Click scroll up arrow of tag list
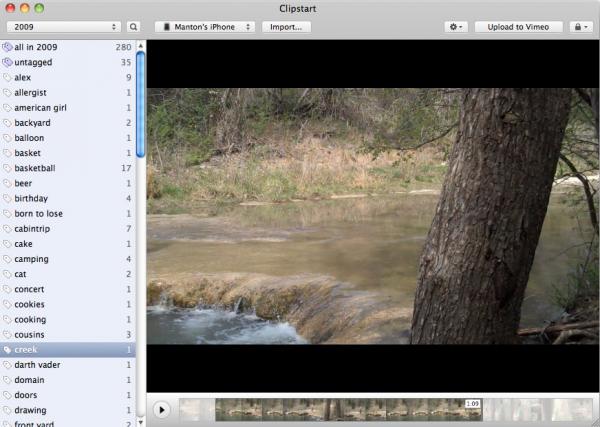The width and height of the screenshot is (600, 427). (140, 46)
